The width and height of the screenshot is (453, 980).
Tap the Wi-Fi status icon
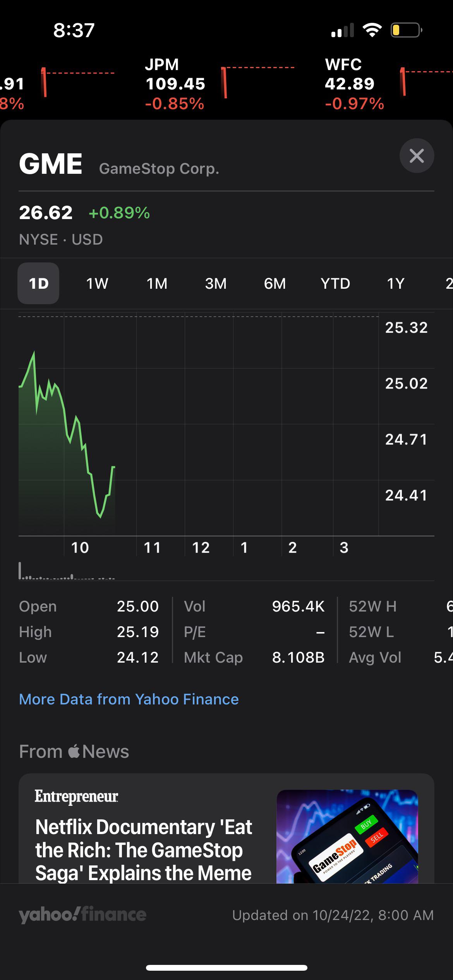(372, 30)
